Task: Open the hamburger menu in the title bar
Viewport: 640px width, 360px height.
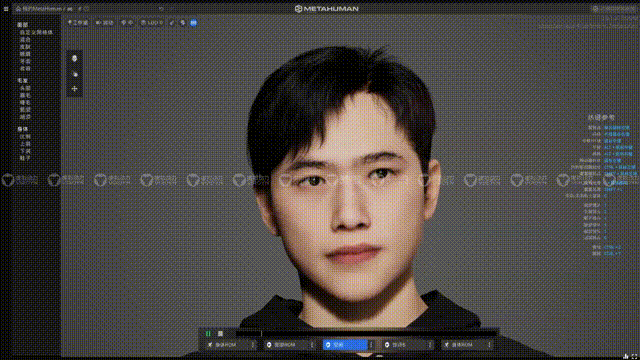Action: point(6,9)
